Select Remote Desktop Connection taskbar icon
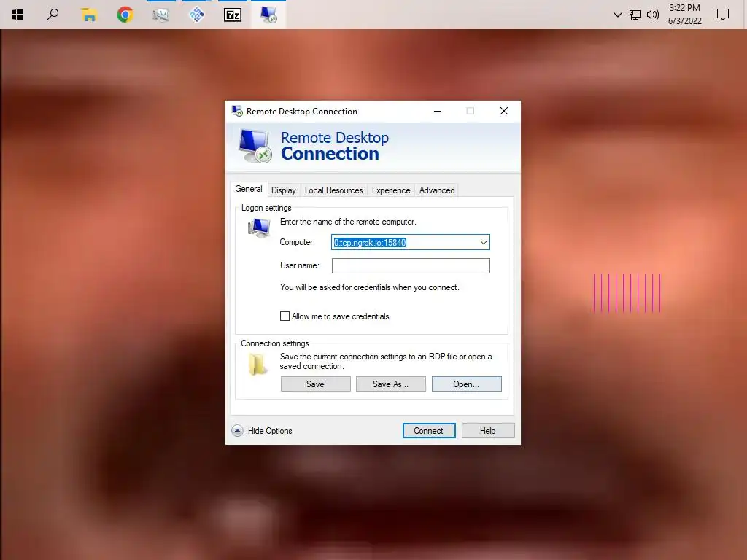Image resolution: width=747 pixels, height=560 pixels. [268, 15]
